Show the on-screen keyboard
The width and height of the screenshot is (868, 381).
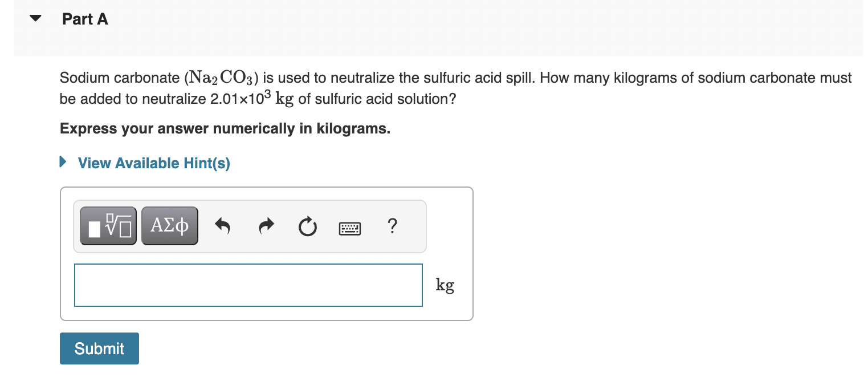coord(349,228)
